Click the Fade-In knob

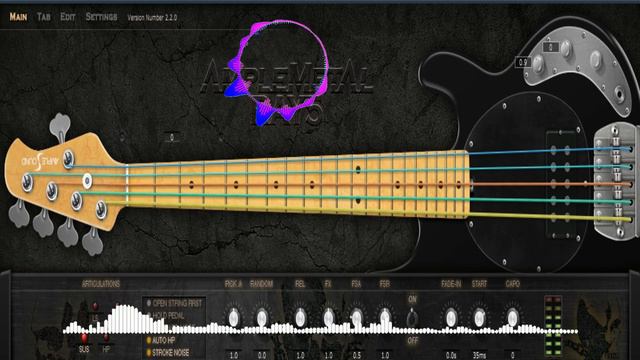[451, 318]
